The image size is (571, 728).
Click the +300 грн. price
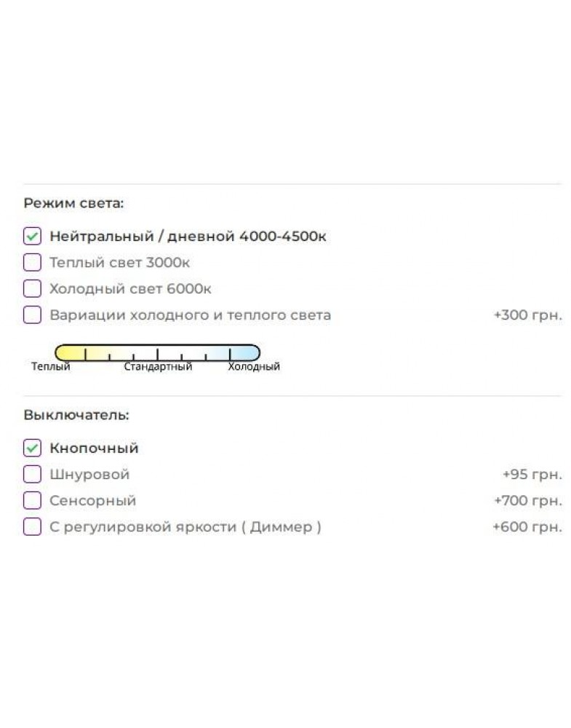[528, 314]
